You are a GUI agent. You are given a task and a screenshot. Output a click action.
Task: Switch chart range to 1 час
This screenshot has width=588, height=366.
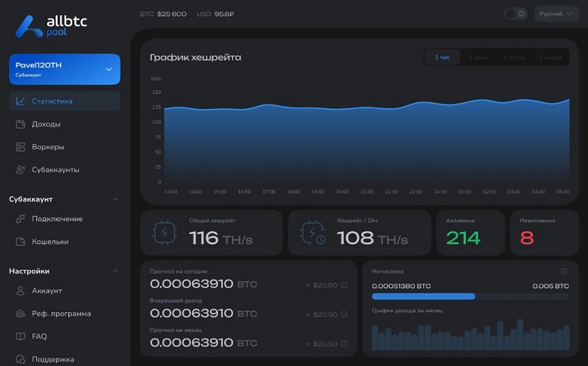(442, 58)
